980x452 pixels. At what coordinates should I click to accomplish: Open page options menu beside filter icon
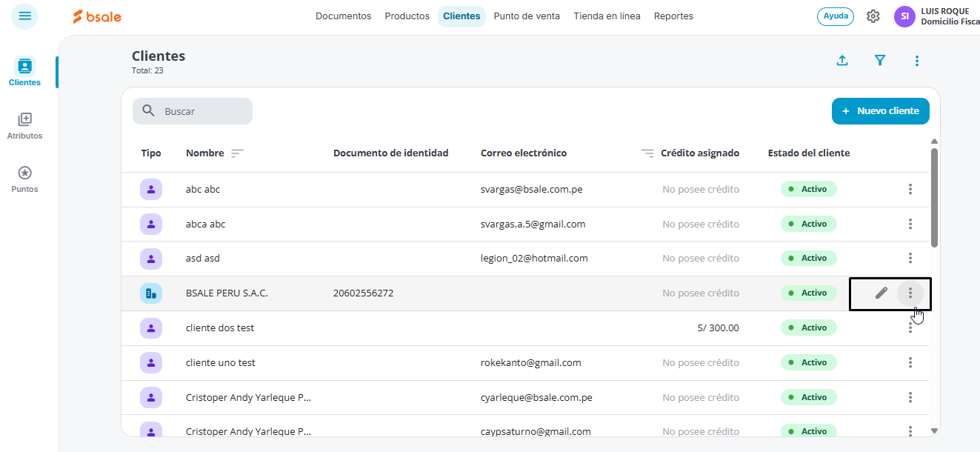click(917, 61)
